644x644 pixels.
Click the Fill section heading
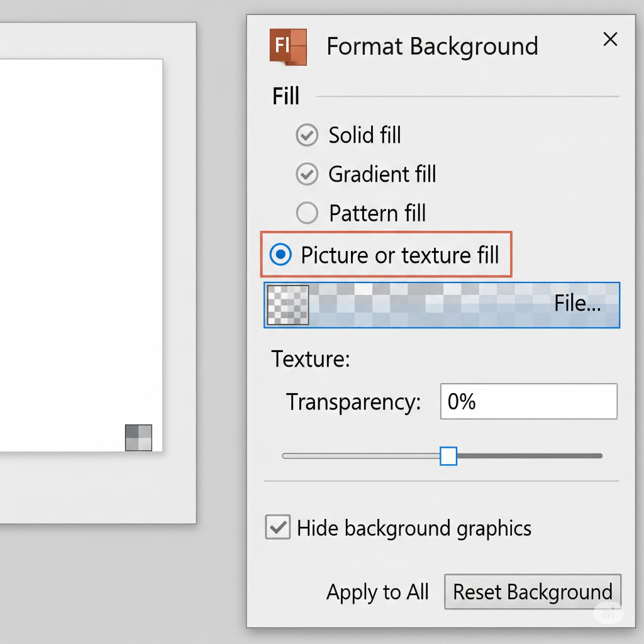pyautogui.click(x=286, y=96)
